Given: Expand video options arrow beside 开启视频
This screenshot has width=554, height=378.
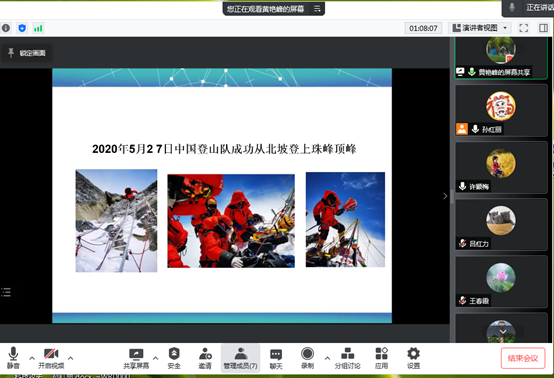Looking at the screenshot, I should [x=71, y=358].
